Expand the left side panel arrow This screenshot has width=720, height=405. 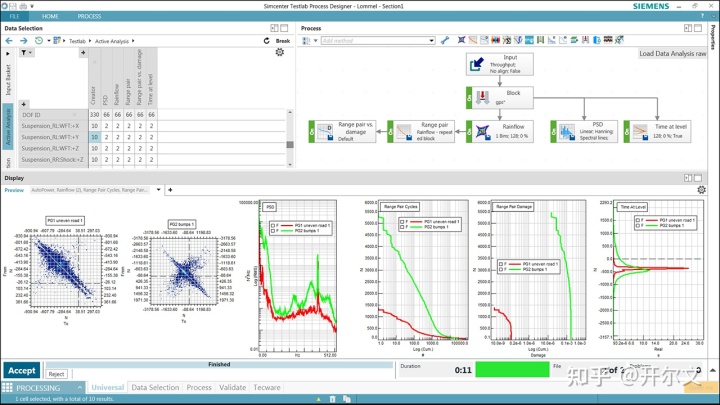(8, 54)
